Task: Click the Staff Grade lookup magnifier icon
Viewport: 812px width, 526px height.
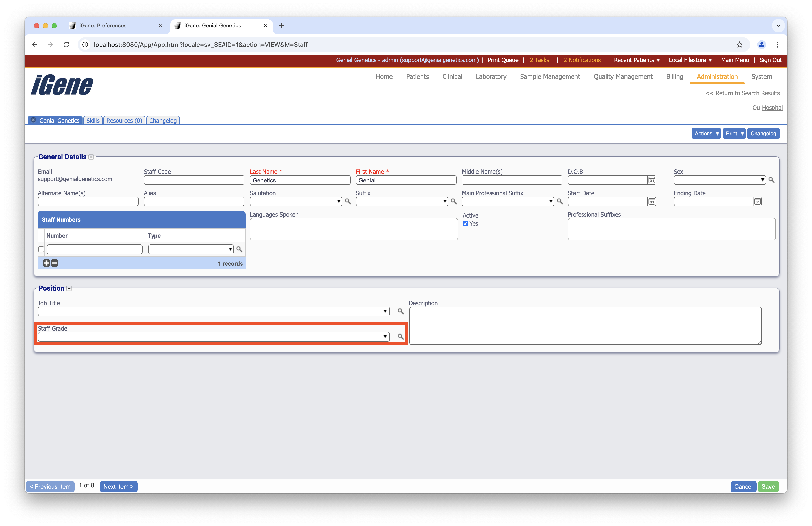Action: click(x=400, y=337)
